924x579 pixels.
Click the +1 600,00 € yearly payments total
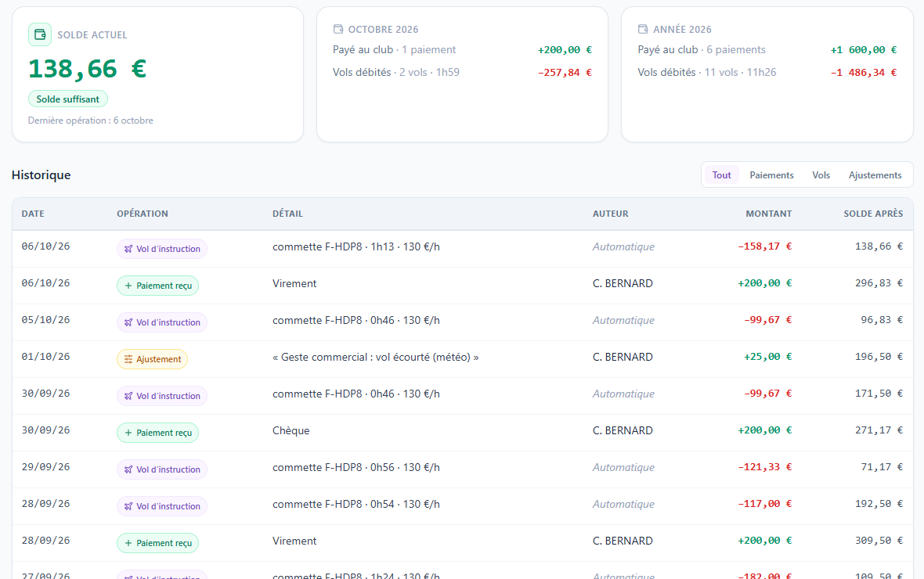(863, 50)
